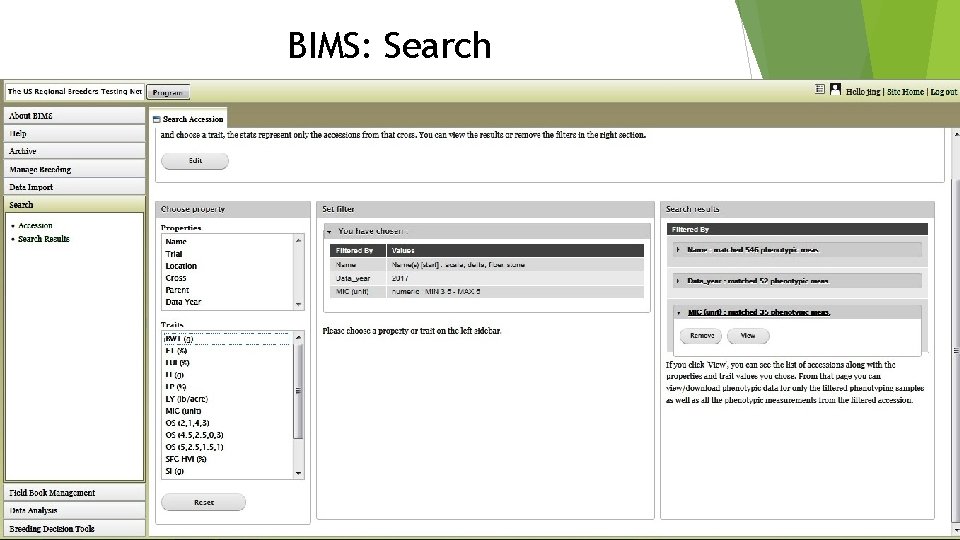
Task: Click Traits list scroll up arrow
Action: [298, 337]
